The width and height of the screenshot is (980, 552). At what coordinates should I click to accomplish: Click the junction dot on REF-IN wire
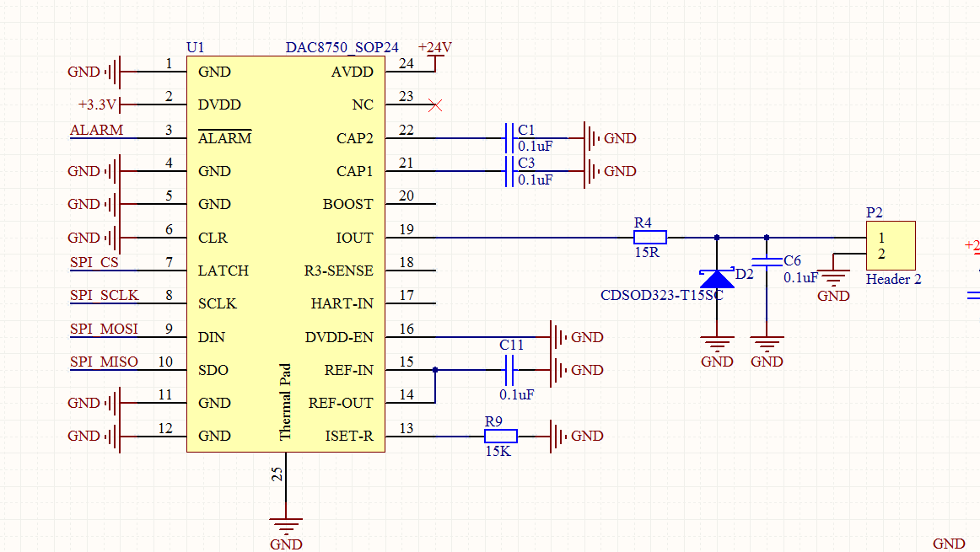pos(435,370)
